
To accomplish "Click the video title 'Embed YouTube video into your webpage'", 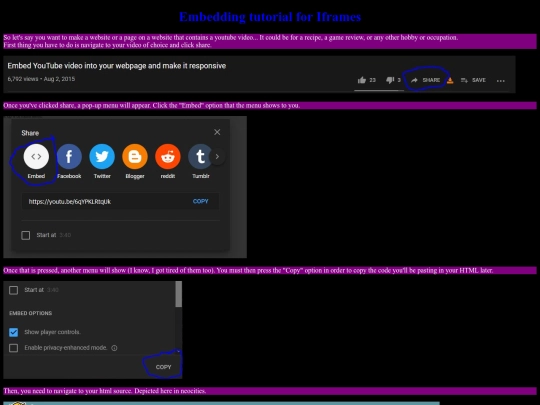I will pyautogui.click(x=117, y=66).
